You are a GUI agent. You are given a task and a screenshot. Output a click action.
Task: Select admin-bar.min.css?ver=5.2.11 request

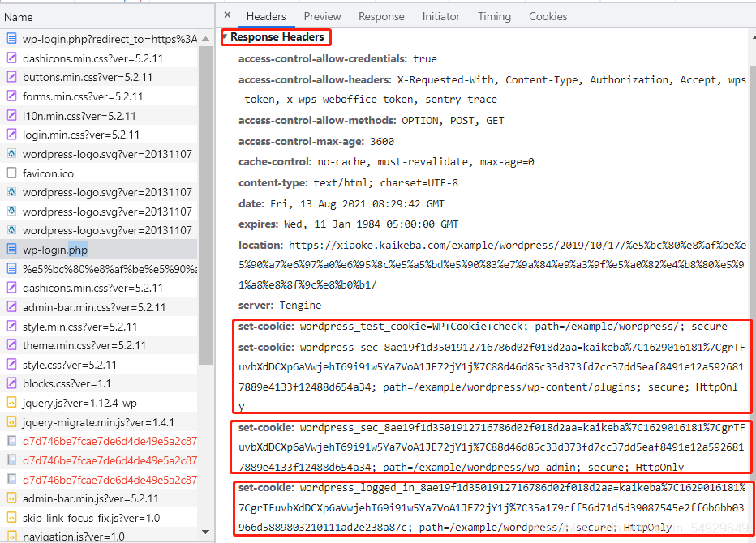click(x=99, y=307)
